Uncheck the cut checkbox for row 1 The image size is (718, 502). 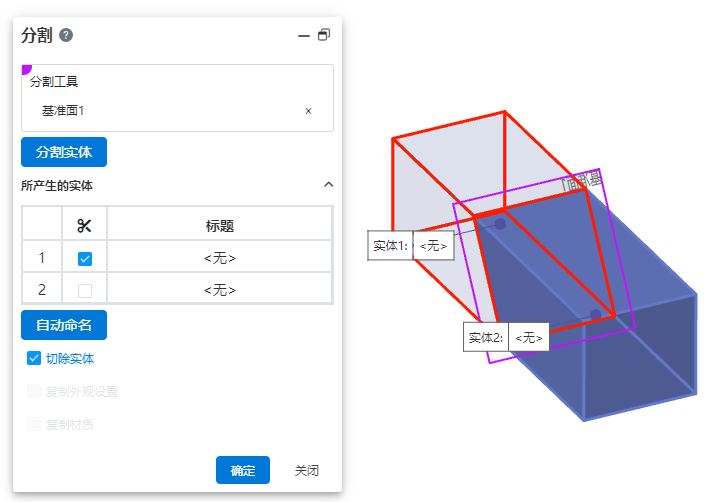[85, 258]
